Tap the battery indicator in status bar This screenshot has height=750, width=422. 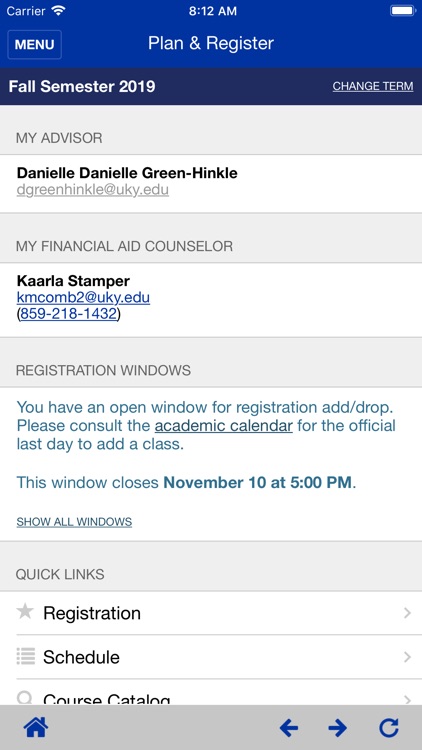[402, 11]
